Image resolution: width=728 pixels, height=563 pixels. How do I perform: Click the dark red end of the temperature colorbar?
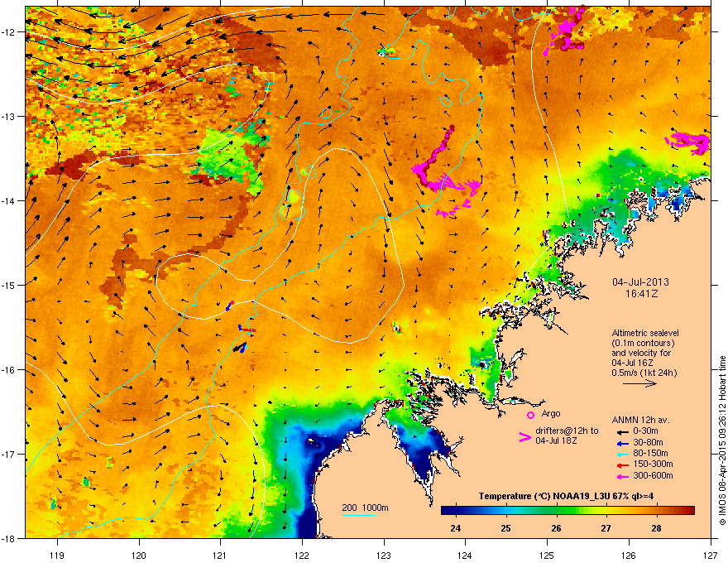tap(689, 510)
